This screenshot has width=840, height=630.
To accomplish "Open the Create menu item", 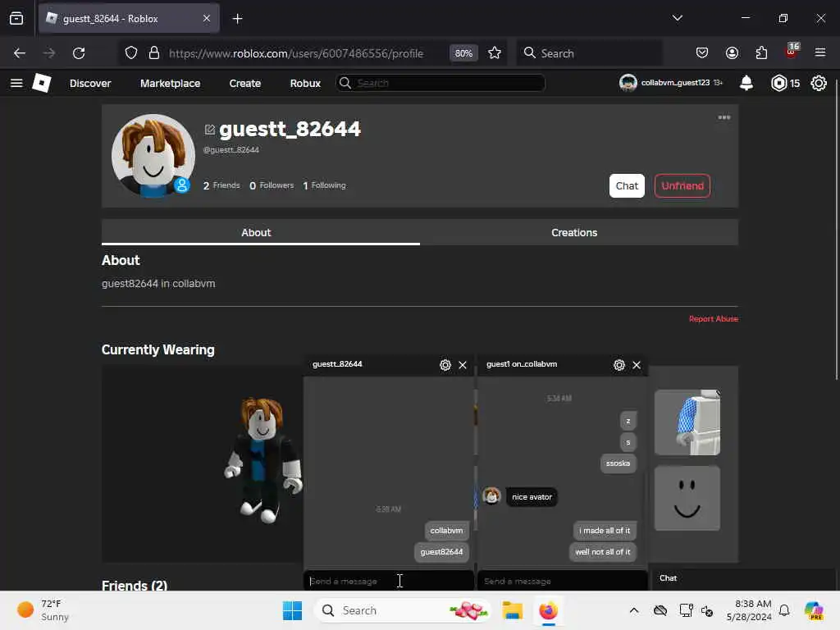I will pyautogui.click(x=244, y=83).
